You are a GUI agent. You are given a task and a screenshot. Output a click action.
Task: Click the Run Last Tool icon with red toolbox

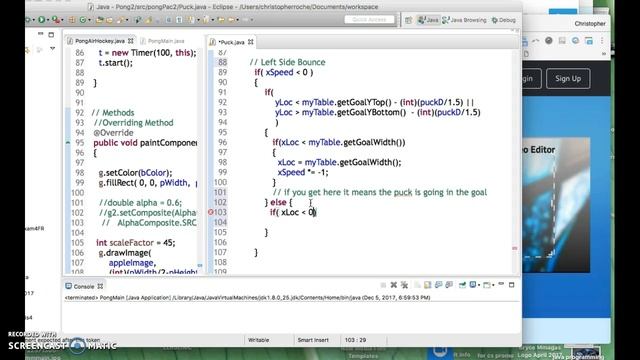(56, 20)
